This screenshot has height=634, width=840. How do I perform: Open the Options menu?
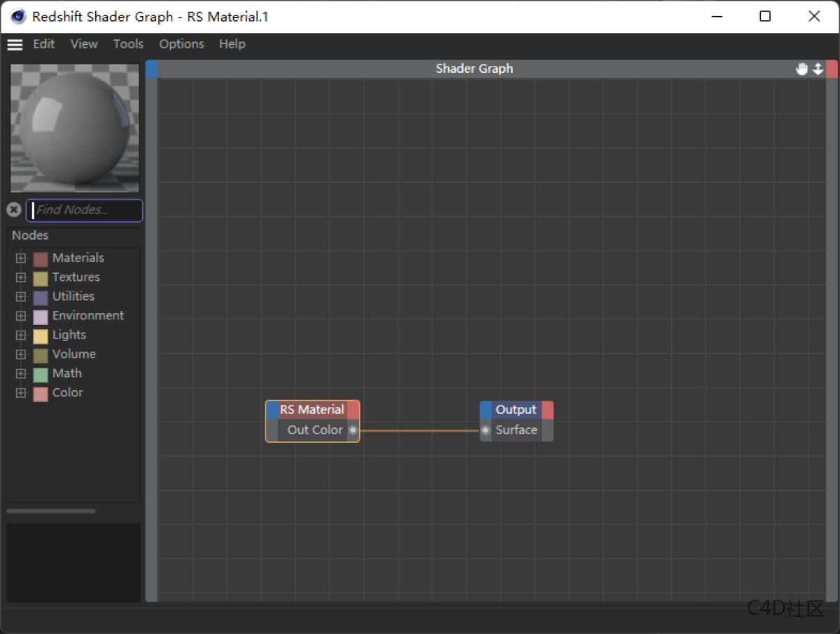[181, 44]
